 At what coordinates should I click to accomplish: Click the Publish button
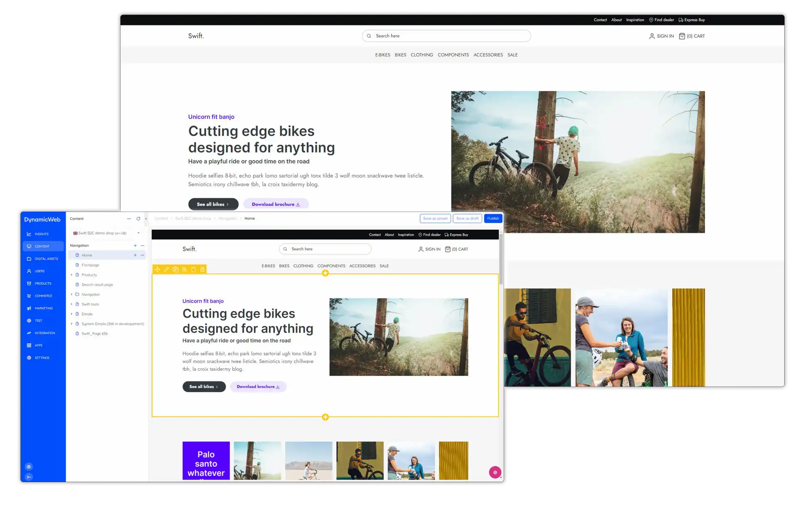pos(493,218)
